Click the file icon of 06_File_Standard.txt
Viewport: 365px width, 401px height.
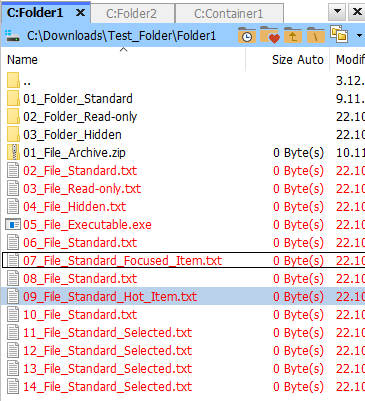point(13,243)
